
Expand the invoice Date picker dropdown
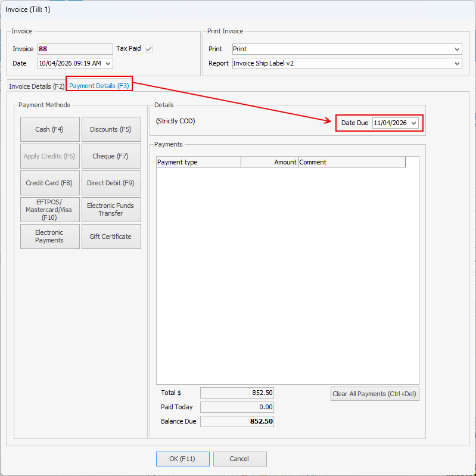click(x=108, y=63)
